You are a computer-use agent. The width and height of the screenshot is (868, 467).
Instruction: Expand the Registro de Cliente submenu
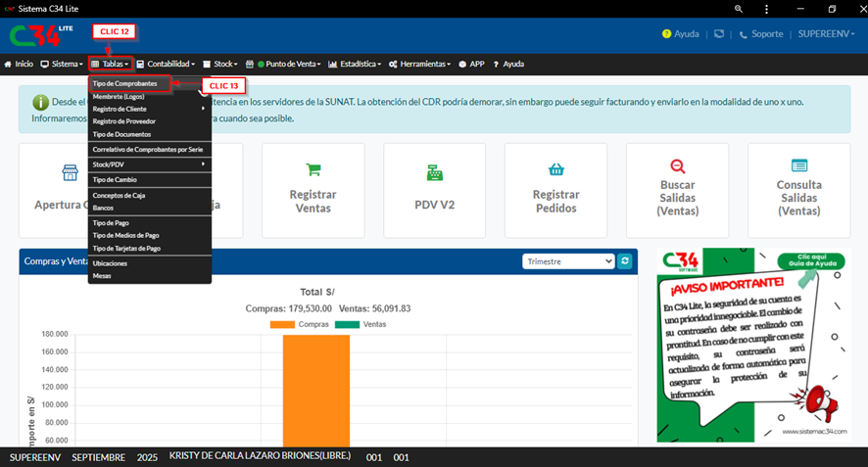click(x=149, y=108)
